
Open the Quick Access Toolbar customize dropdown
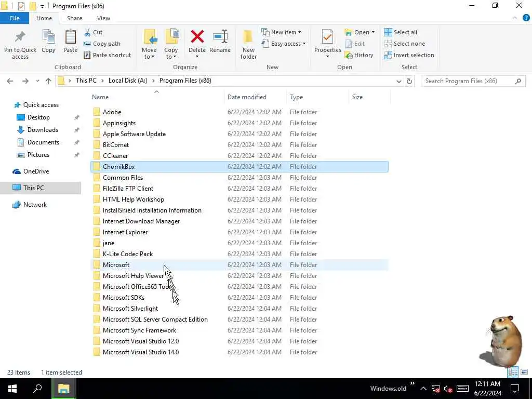pyautogui.click(x=42, y=6)
